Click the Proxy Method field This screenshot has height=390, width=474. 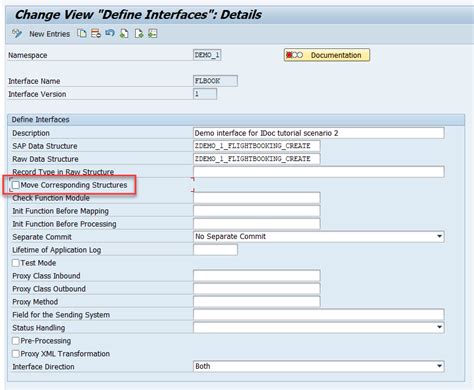[x=257, y=302]
